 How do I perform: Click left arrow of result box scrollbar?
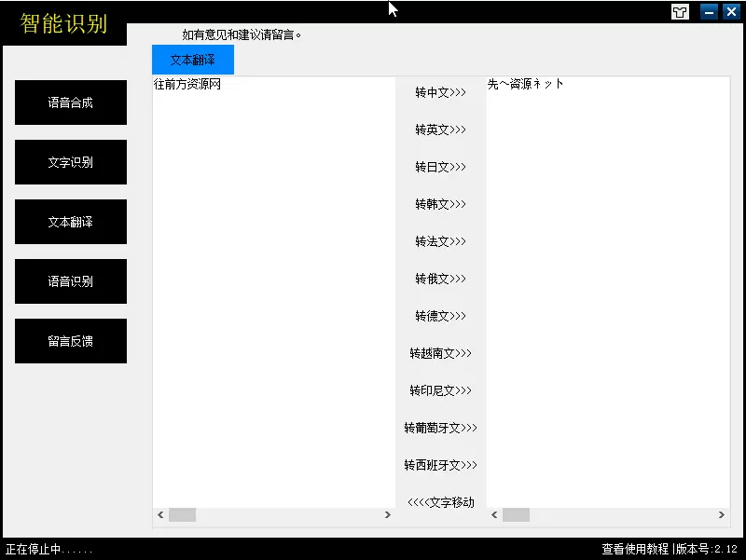494,515
